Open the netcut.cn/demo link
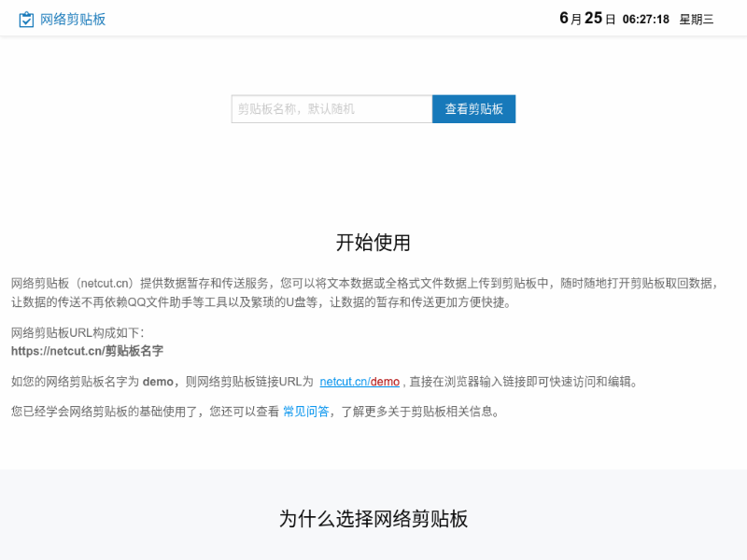Screen dimensions: 747x560 359,382
